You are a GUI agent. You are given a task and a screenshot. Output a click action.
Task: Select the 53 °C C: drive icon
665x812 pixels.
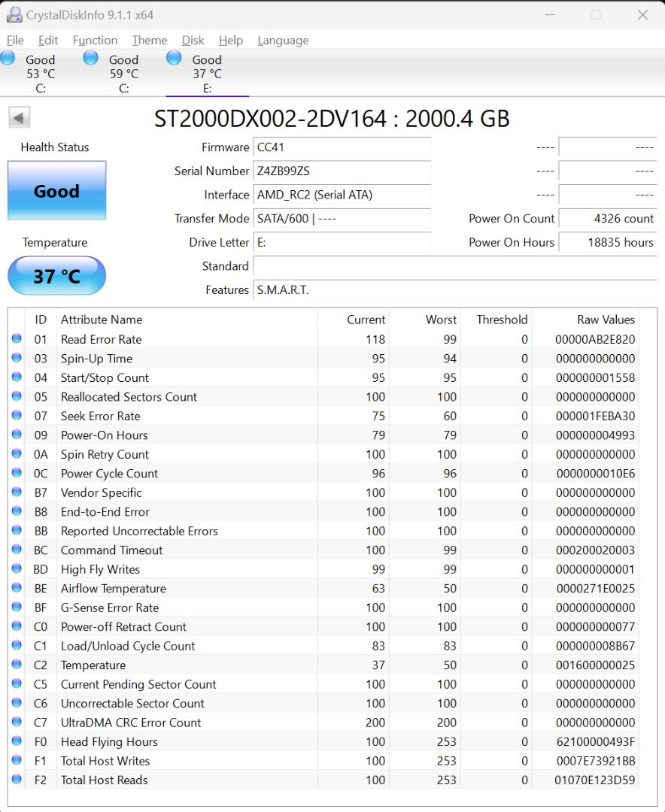click(x=40, y=71)
